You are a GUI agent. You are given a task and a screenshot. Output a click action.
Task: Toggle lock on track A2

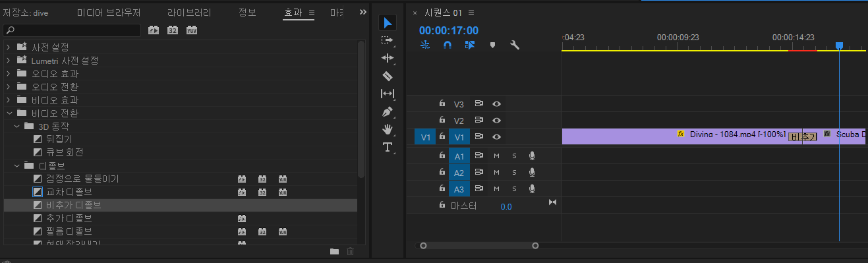(x=443, y=172)
